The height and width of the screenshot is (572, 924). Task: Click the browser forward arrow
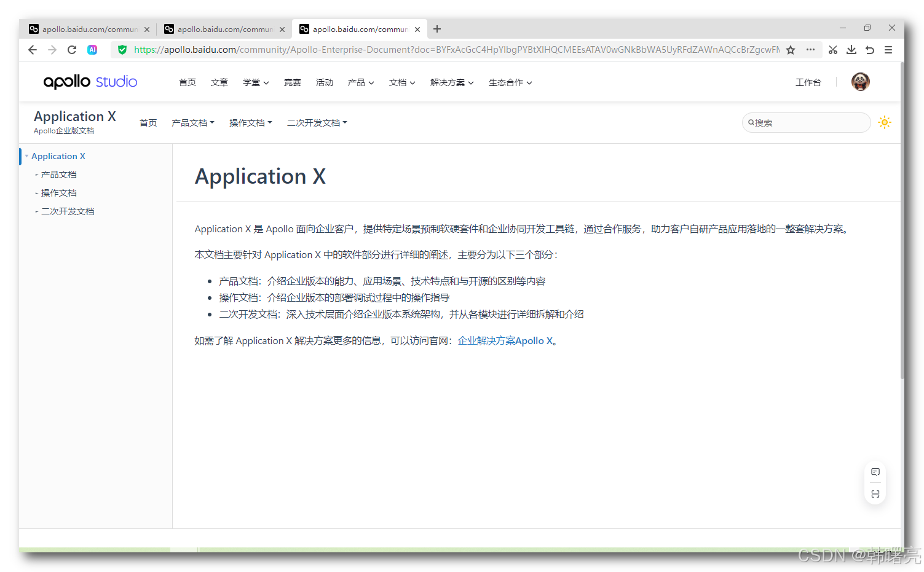tap(52, 50)
